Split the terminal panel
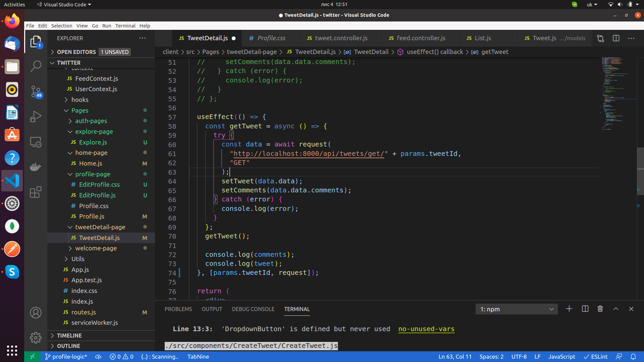The image size is (644, 362). [x=585, y=309]
